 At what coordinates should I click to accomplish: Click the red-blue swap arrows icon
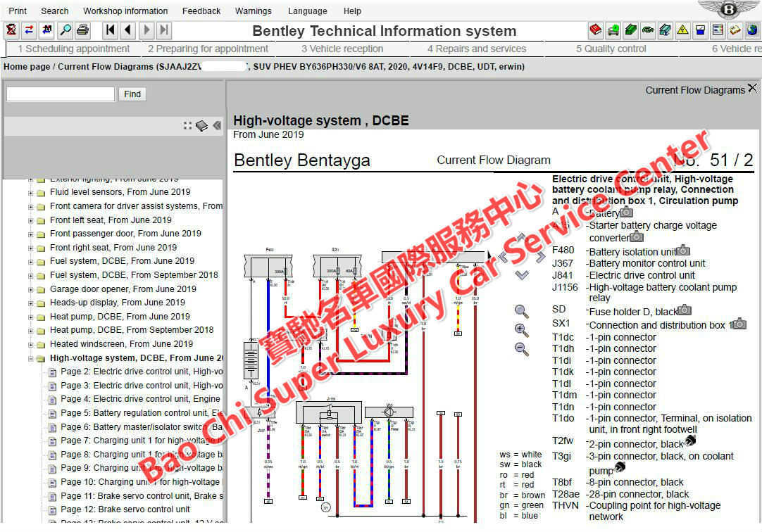29,30
